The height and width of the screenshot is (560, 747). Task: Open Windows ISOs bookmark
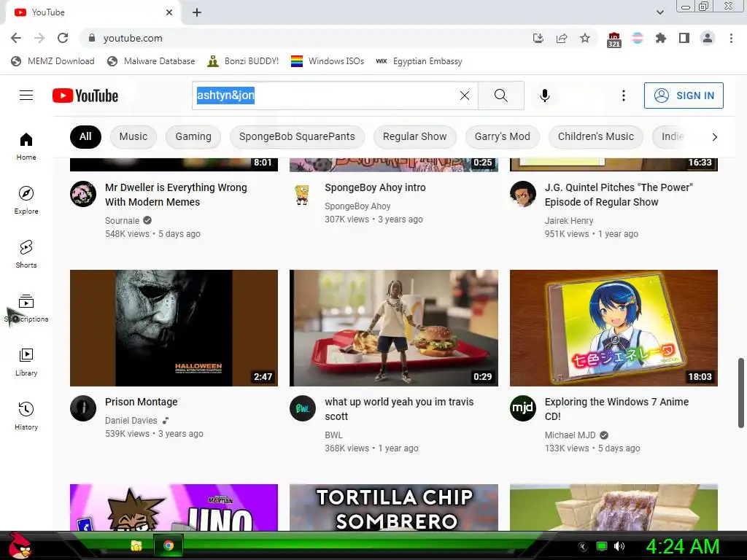tap(328, 61)
